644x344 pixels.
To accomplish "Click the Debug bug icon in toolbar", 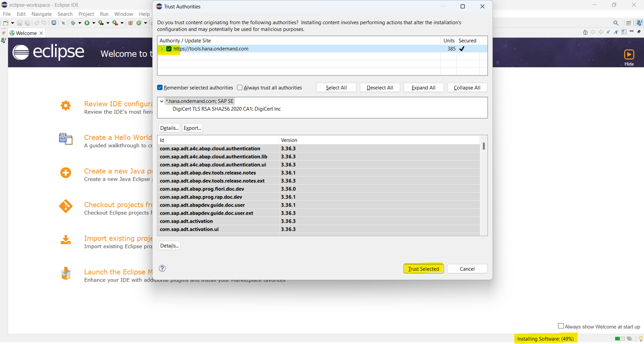I will point(73,23).
